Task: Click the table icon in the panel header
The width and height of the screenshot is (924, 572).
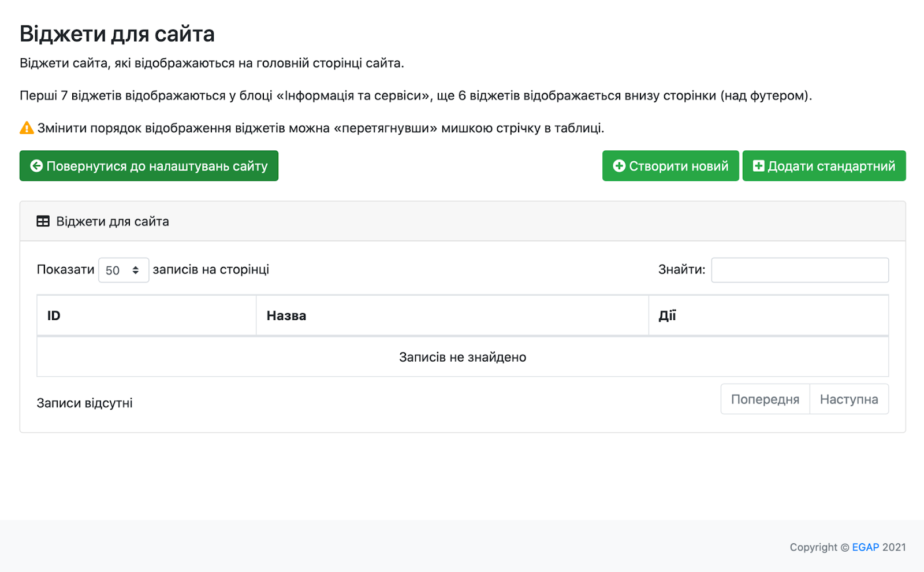Action: click(43, 221)
